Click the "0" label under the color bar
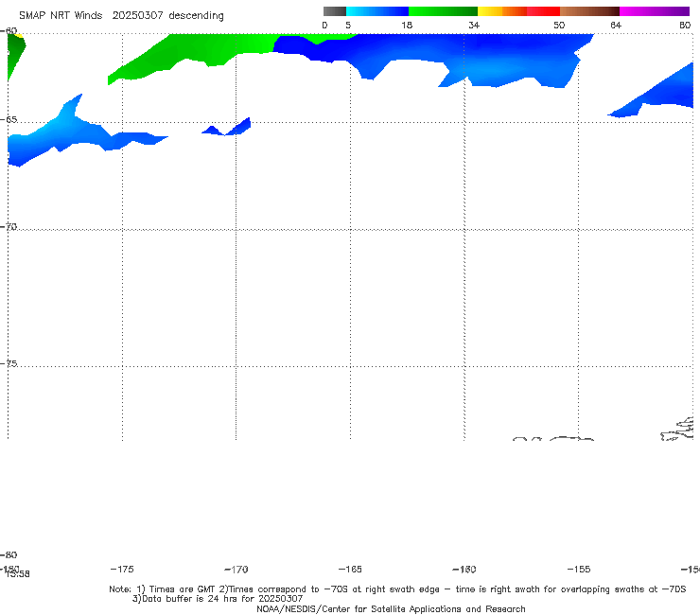Image resolution: width=700 pixels, height=615 pixels. coord(324,26)
